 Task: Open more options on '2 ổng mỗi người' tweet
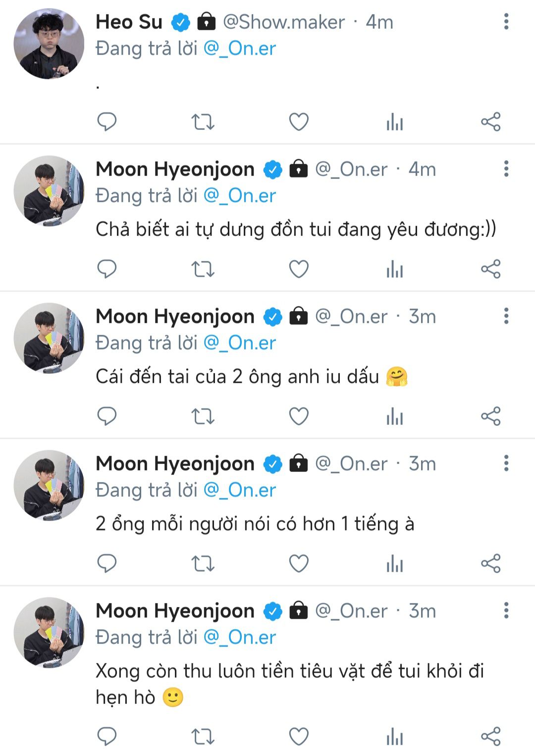point(506,463)
